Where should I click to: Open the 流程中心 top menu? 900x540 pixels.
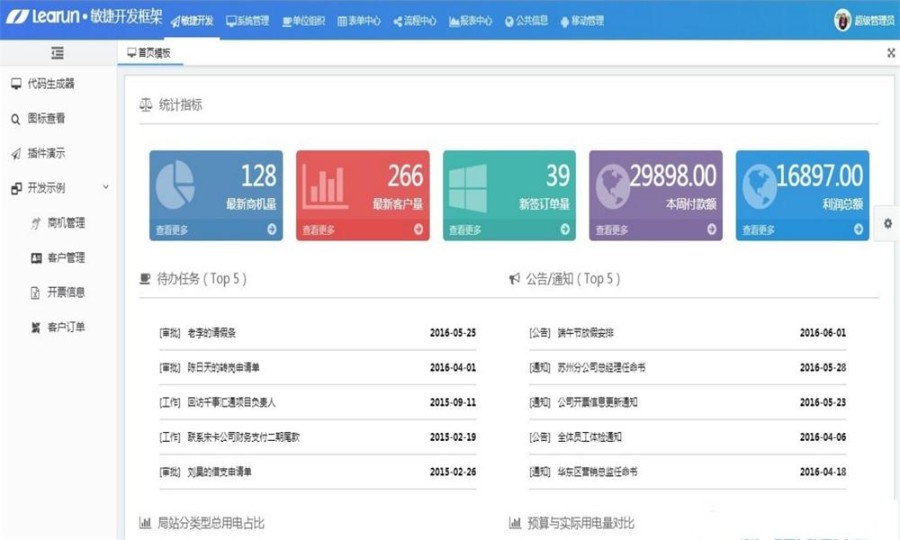415,21
